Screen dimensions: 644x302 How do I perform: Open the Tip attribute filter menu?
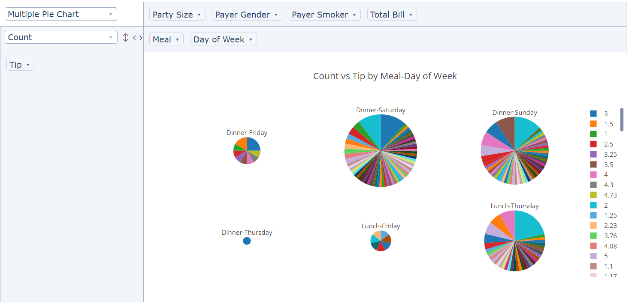click(27, 65)
